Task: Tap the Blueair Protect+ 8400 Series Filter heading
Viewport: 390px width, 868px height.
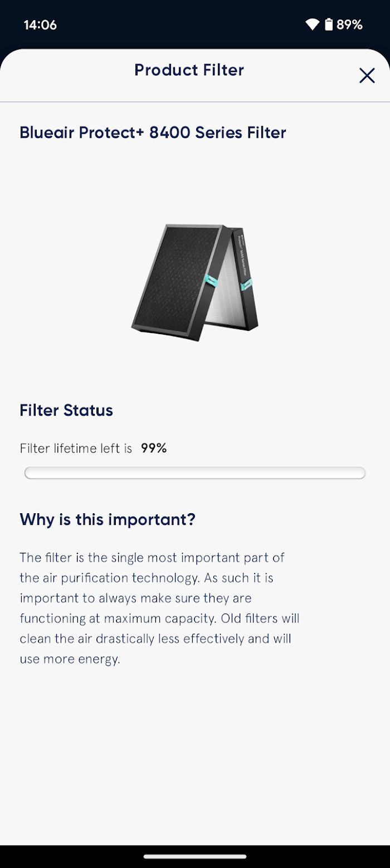Action: click(x=153, y=133)
